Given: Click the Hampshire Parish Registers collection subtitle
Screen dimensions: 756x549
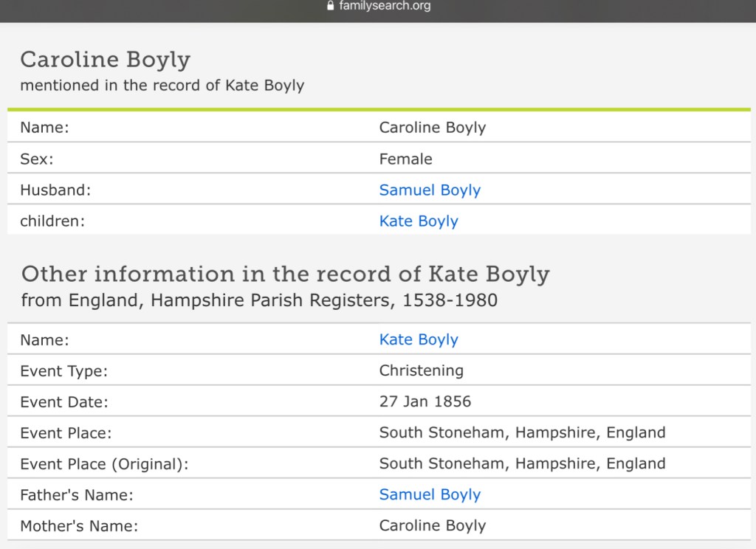Looking at the screenshot, I should [x=259, y=300].
